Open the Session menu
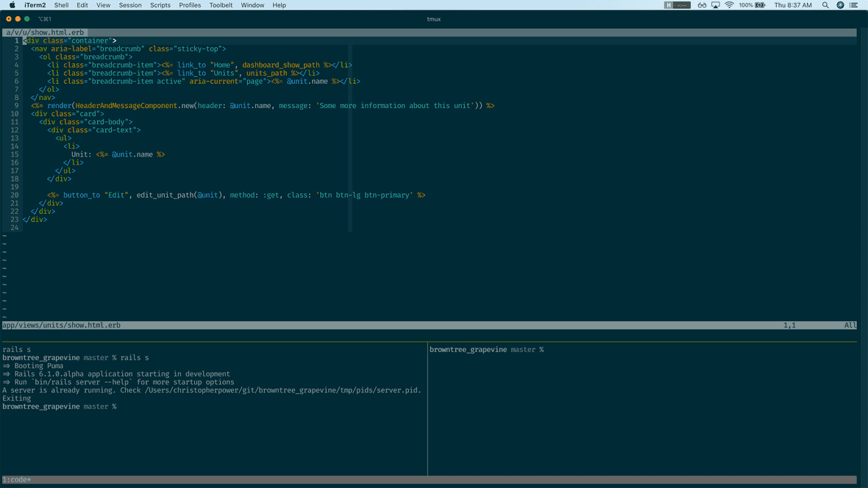 (x=130, y=5)
